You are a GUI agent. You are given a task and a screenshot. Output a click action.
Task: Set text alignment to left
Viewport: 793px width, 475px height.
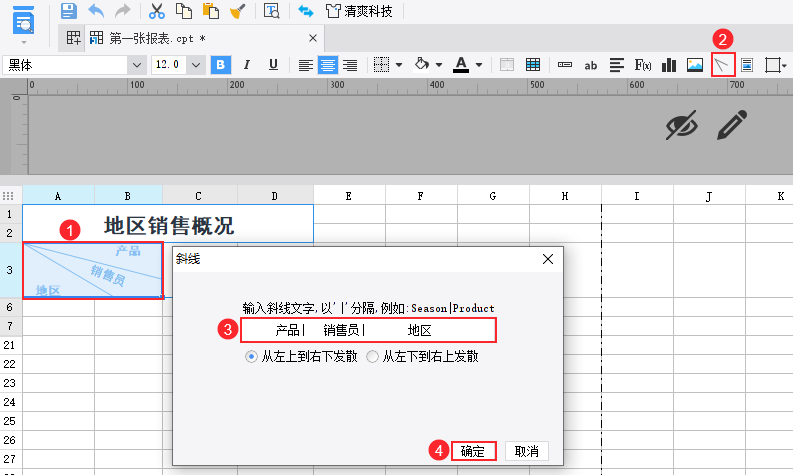click(x=305, y=65)
